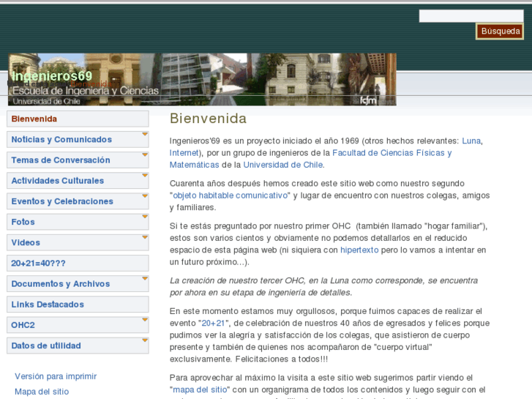Open the Bienvenida menu item
This screenshot has height=399, width=532.
pyautogui.click(x=78, y=119)
